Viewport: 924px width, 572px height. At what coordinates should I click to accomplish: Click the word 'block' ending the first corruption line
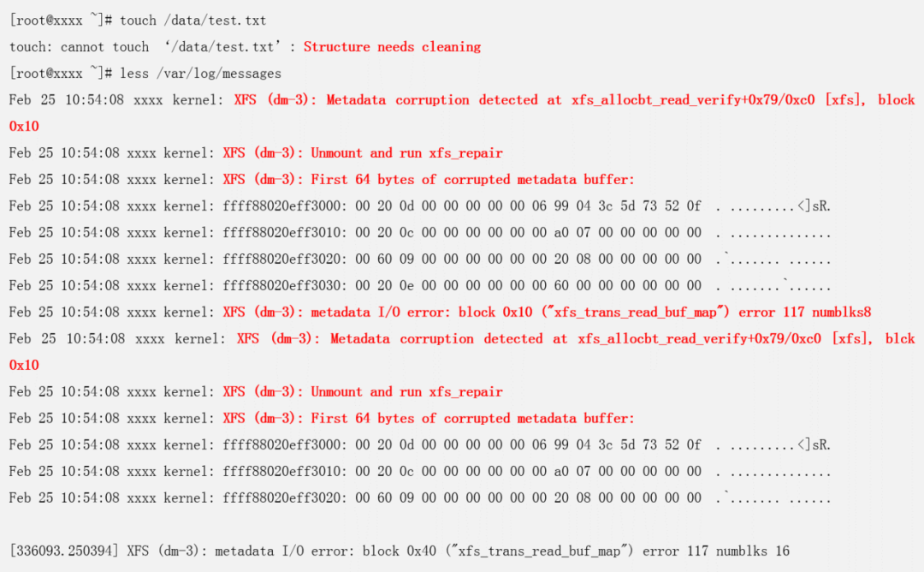point(896,100)
